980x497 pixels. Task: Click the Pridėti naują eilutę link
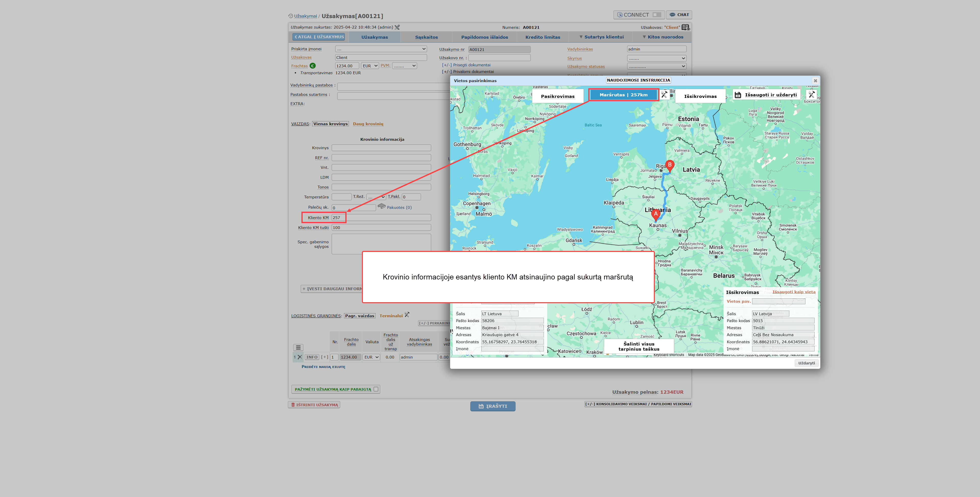coord(323,367)
